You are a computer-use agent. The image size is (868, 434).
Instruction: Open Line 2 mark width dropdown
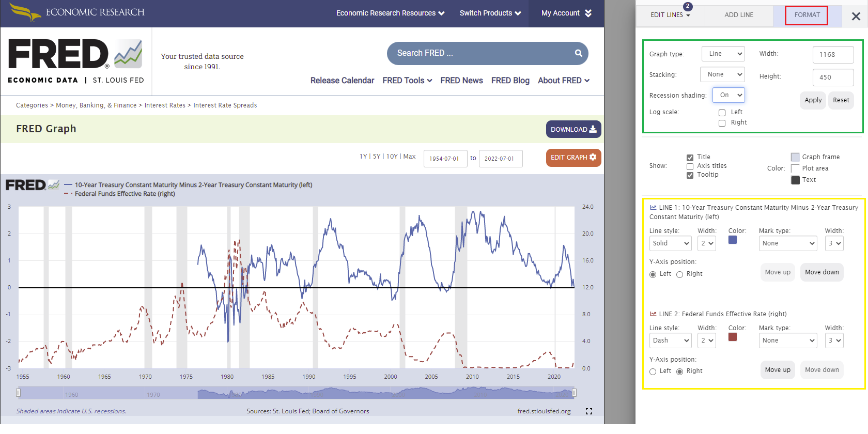coord(834,340)
